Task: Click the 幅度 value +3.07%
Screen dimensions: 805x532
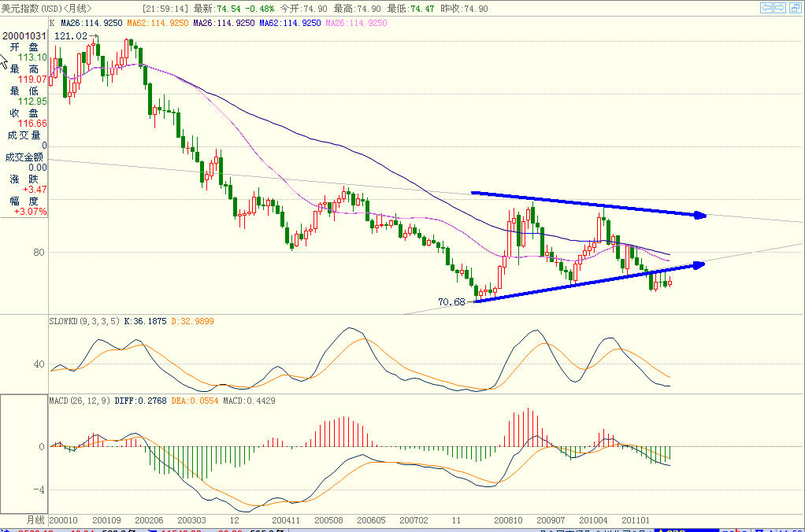Action: tap(30, 212)
